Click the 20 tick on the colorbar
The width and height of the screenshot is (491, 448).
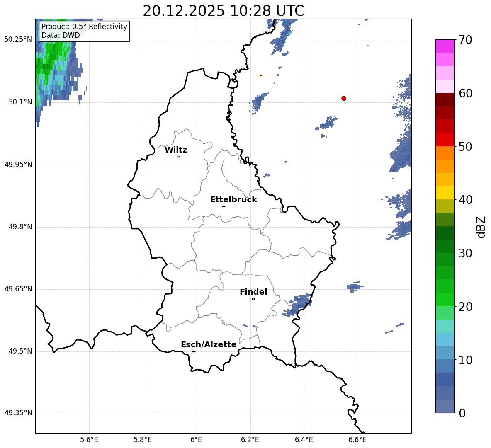point(465,307)
